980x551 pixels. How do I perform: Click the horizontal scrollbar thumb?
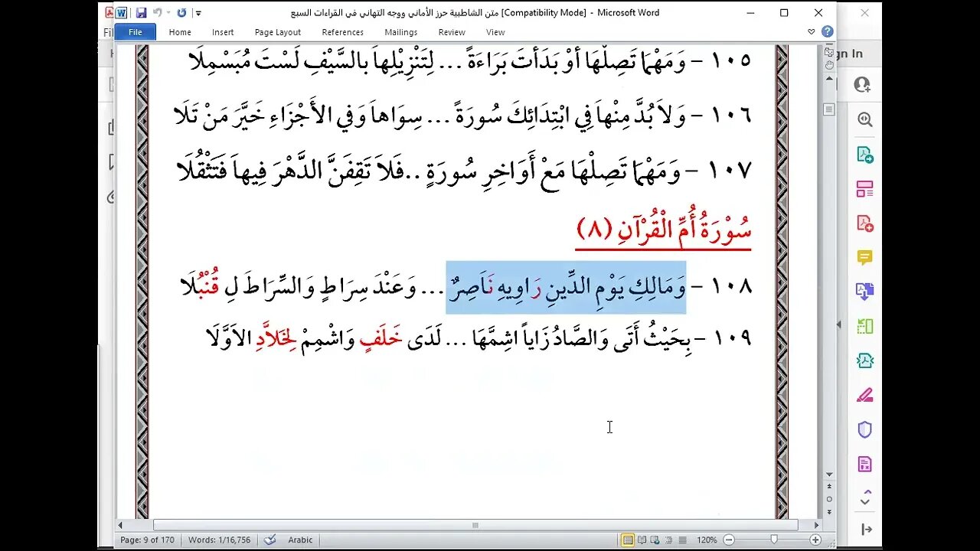tap(475, 525)
